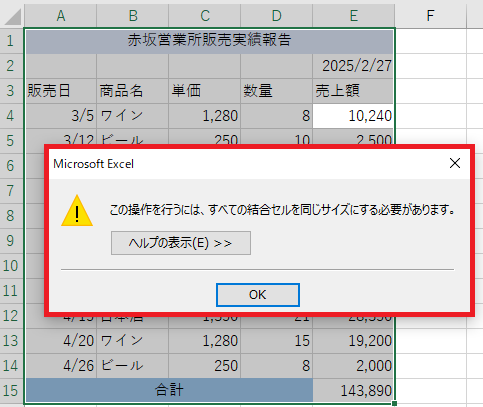Click the 250 cell in row 5
This screenshot has width=483, height=407.
(x=205, y=137)
